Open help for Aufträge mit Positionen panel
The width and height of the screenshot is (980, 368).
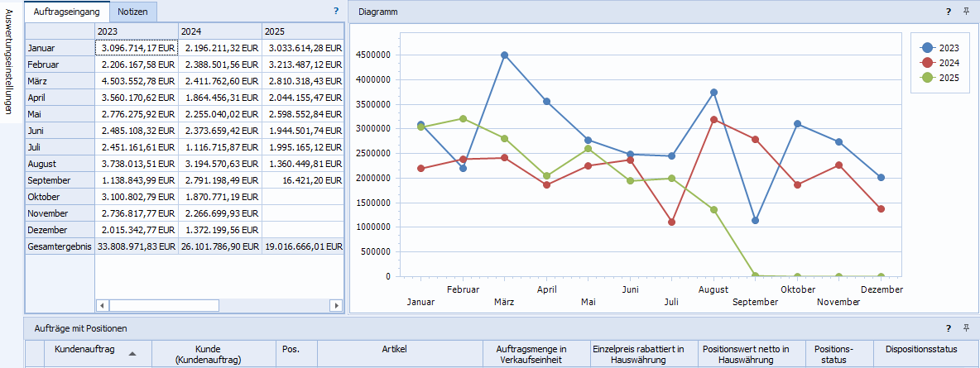949,328
